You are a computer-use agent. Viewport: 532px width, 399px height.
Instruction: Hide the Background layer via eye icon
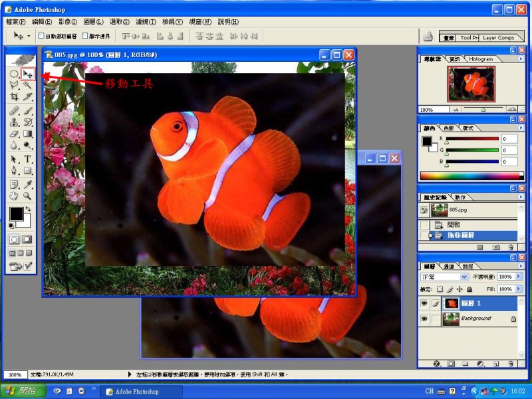[x=424, y=319]
